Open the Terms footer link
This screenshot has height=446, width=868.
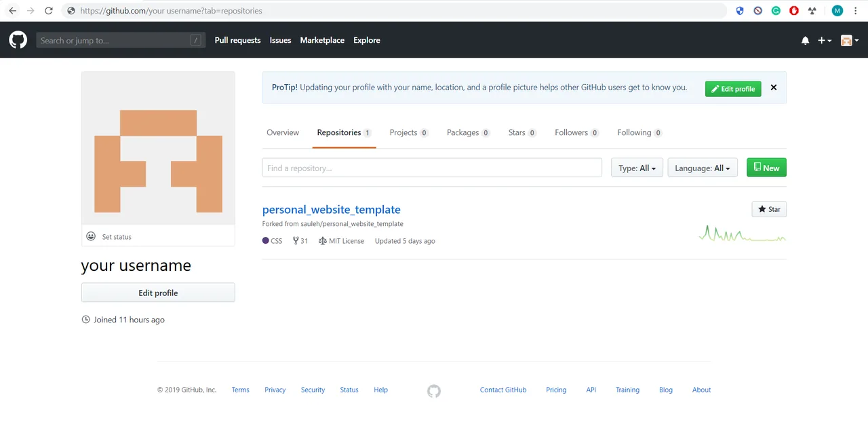241,390
